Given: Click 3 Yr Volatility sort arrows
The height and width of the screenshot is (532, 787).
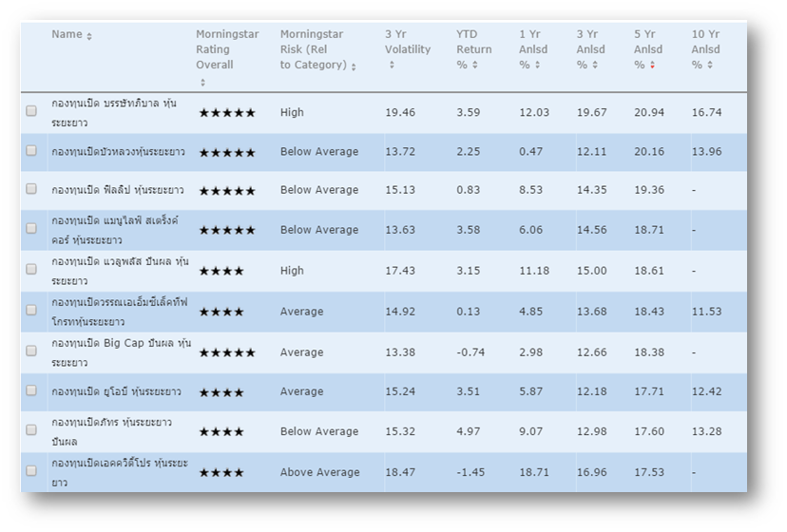Looking at the screenshot, I should pos(391,66).
